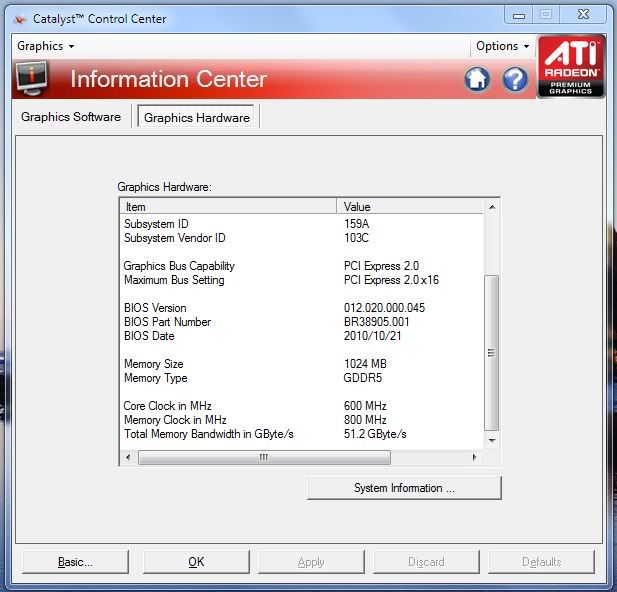Select the Core Clock in MHz row
The width and height of the screenshot is (617, 592).
301,406
